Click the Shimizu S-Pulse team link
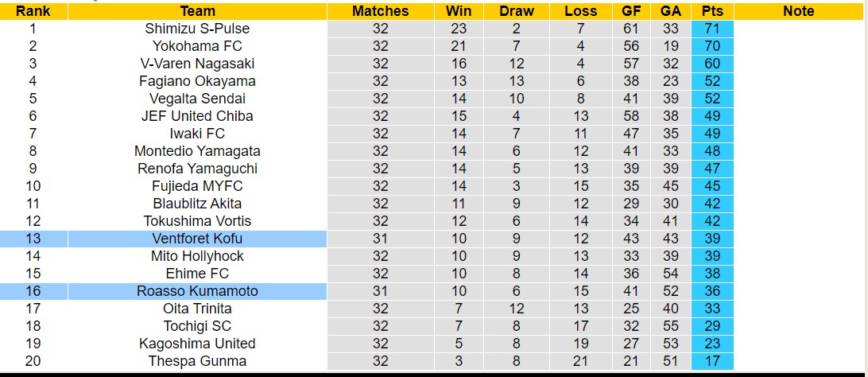The width and height of the screenshot is (868, 377). point(197,29)
